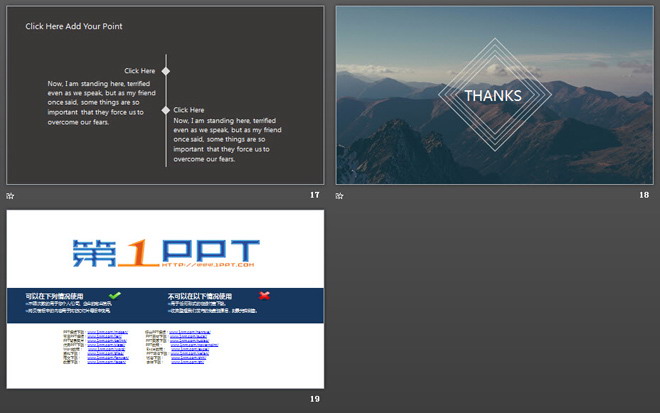Click slide number 18 label
660x413 pixels.
coord(644,195)
